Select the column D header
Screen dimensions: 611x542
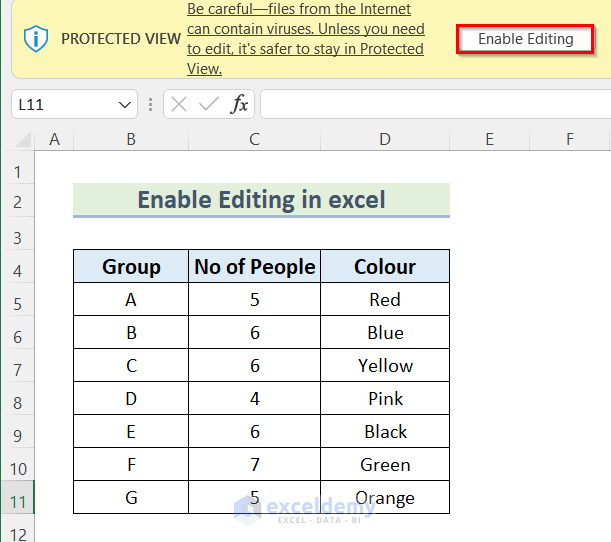tap(385, 140)
